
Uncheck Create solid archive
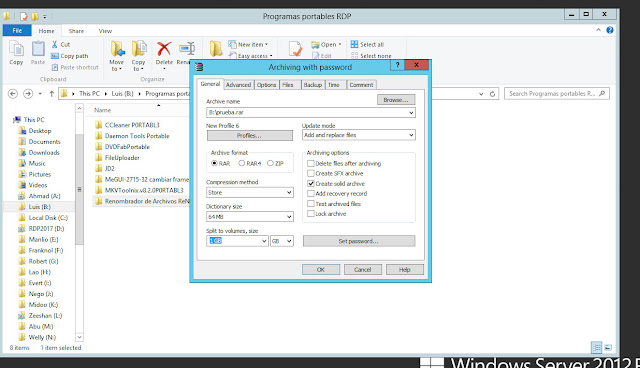[311, 184]
